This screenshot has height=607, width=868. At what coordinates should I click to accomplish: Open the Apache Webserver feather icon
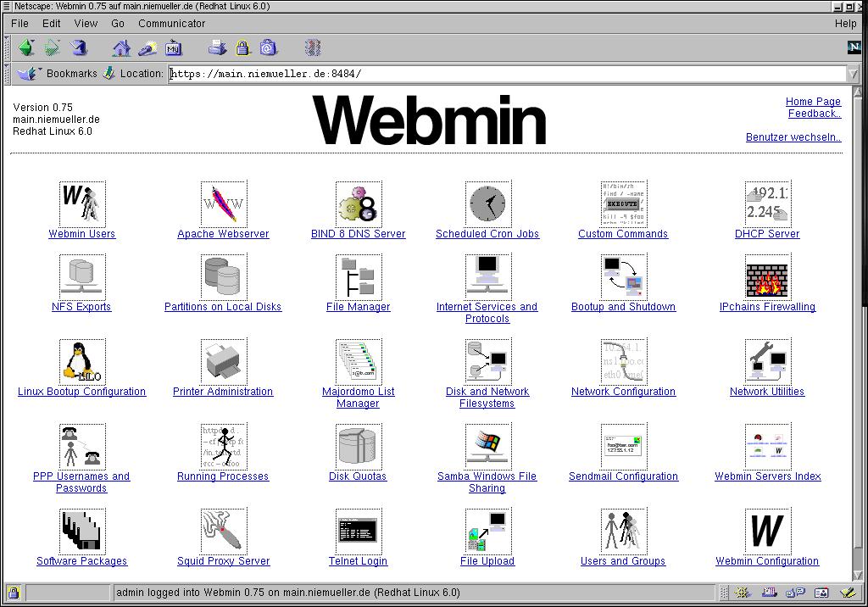coord(224,203)
